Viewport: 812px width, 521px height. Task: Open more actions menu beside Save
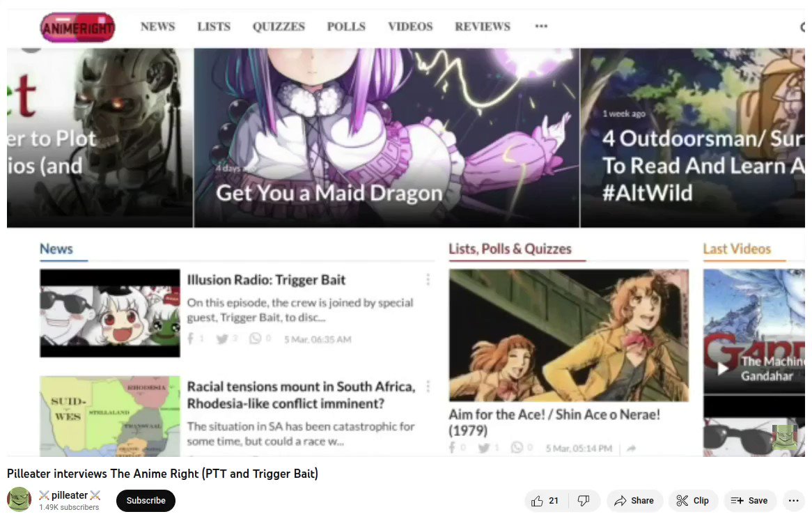(x=793, y=501)
